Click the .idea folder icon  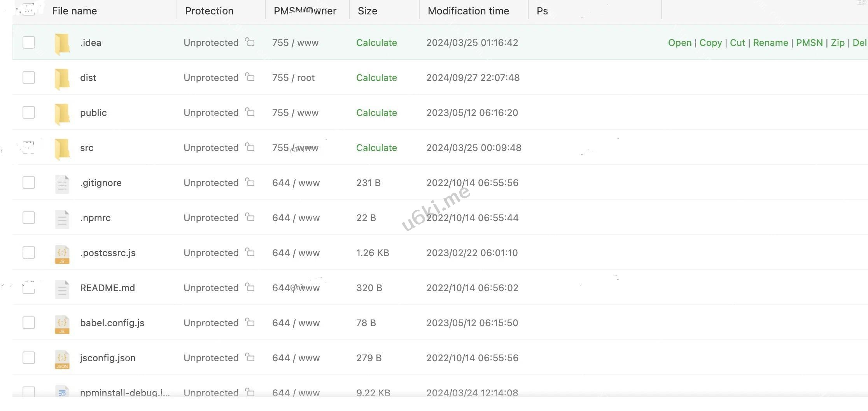click(62, 43)
